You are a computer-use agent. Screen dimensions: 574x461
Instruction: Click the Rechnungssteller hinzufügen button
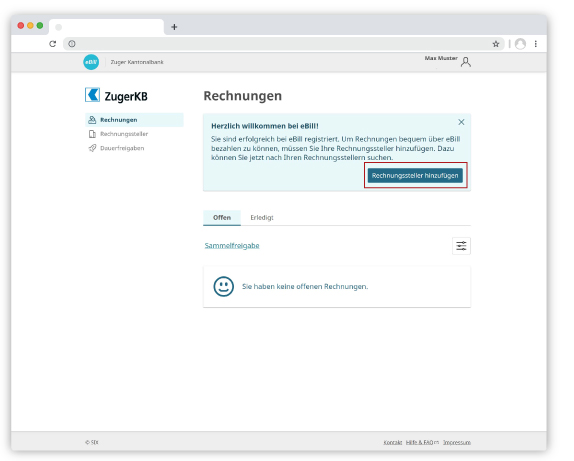[x=415, y=175]
